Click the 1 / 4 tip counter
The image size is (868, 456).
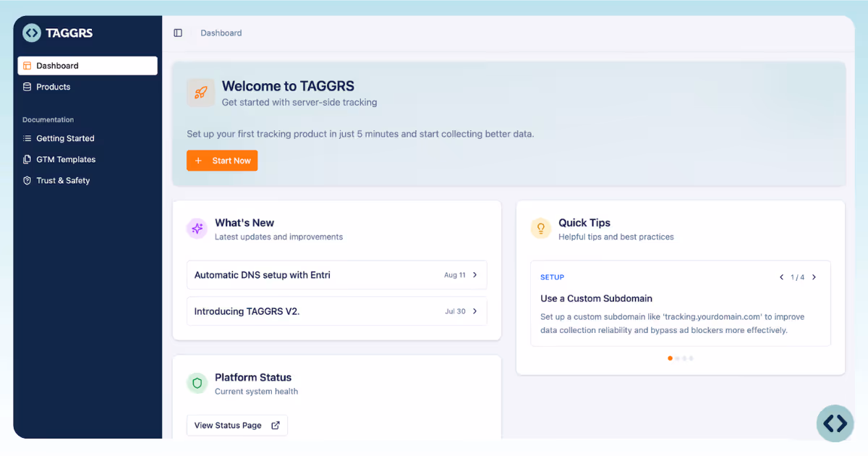[x=798, y=277]
